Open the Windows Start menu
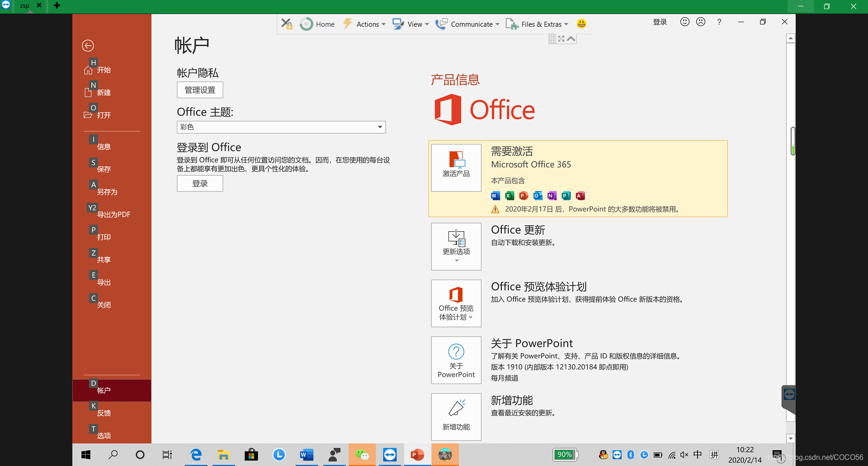Viewport: 868px width, 466px height. coord(86,455)
